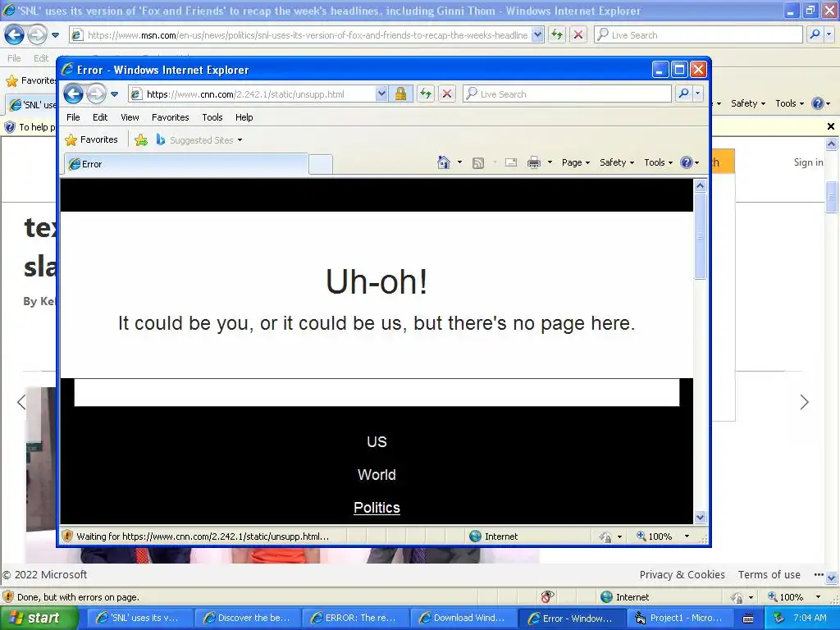Open search provider dropdown in Error window

tap(697, 94)
